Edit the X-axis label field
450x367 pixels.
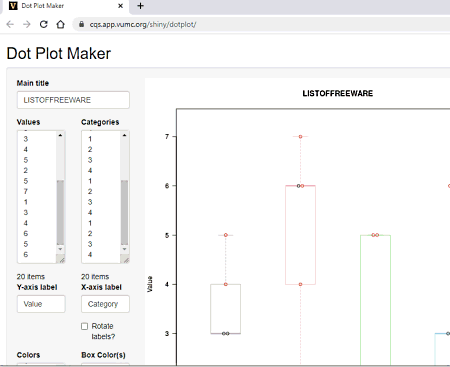[x=105, y=304]
